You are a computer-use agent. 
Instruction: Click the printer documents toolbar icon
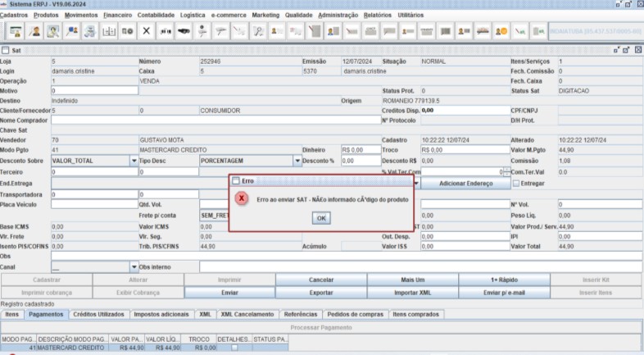click(90, 31)
